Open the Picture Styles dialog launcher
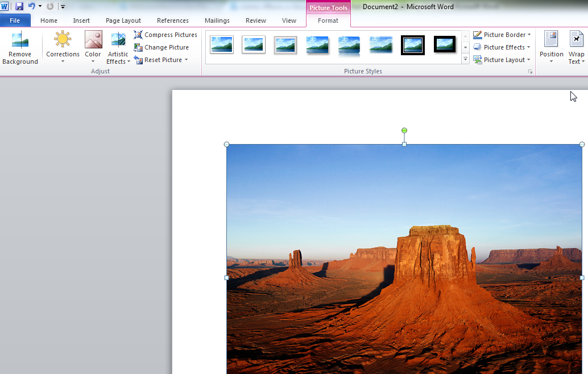Viewport: 588px width, 374px height. (530, 71)
